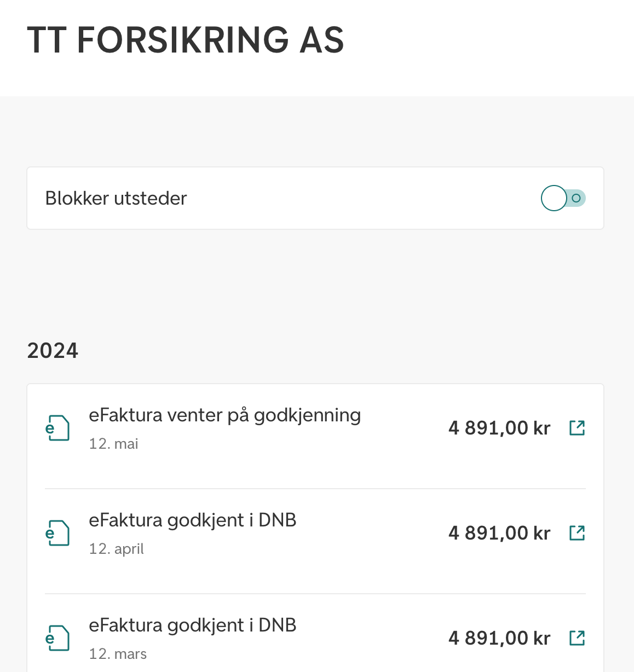Select the 12. mai date text
634x672 pixels.
(113, 444)
